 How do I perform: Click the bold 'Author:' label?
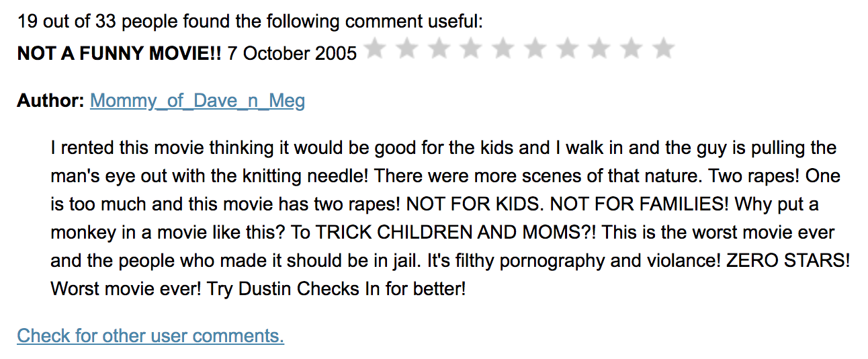click(50, 101)
